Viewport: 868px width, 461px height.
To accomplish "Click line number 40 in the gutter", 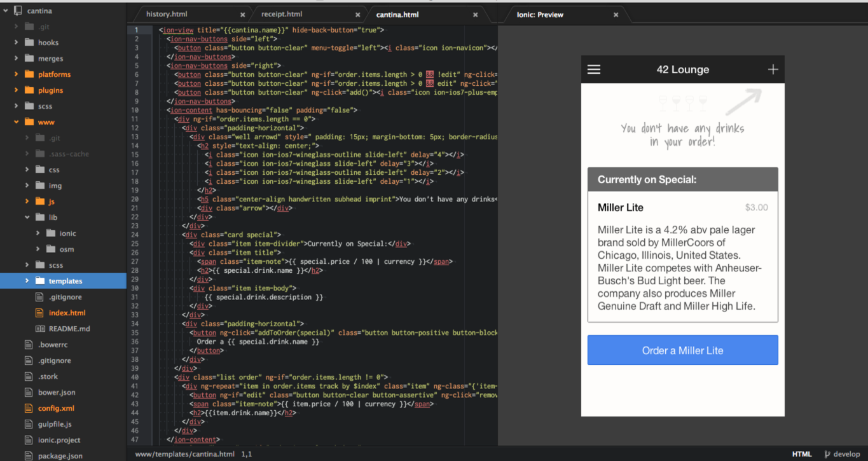I will [x=136, y=377].
